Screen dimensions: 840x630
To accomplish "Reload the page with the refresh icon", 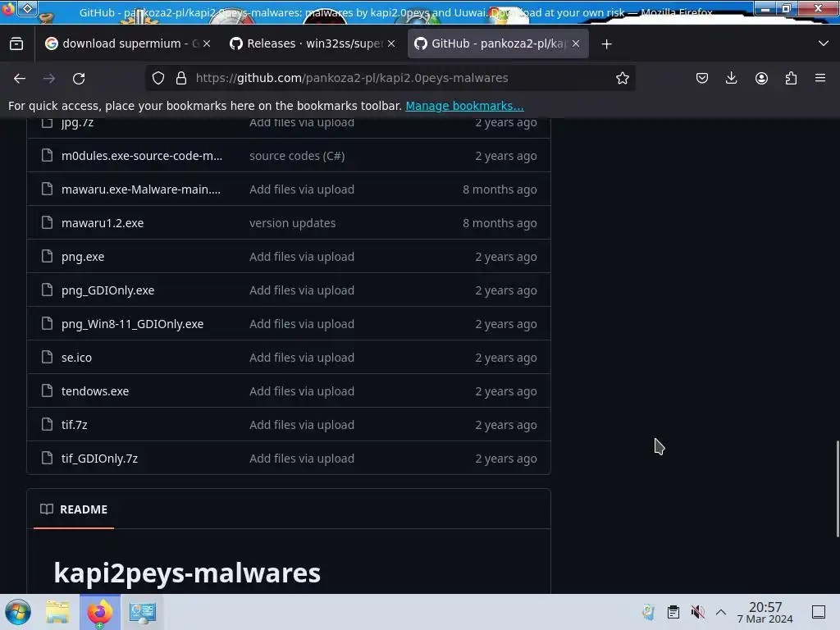I will tap(79, 78).
